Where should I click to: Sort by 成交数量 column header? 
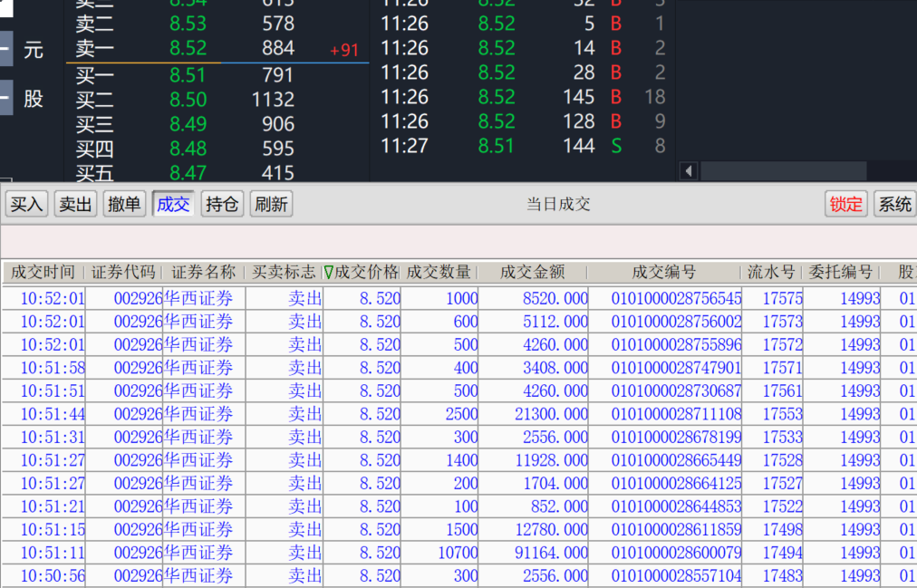tap(439, 273)
